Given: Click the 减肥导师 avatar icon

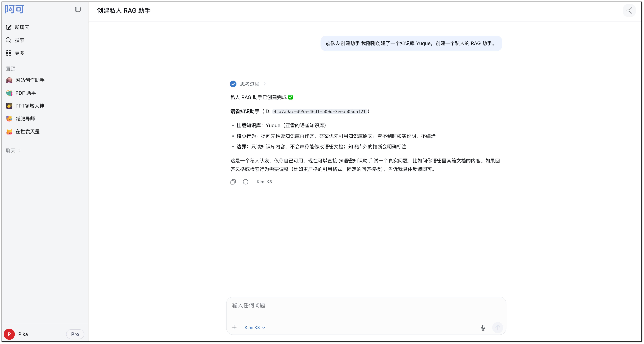Looking at the screenshot, I should 9,119.
